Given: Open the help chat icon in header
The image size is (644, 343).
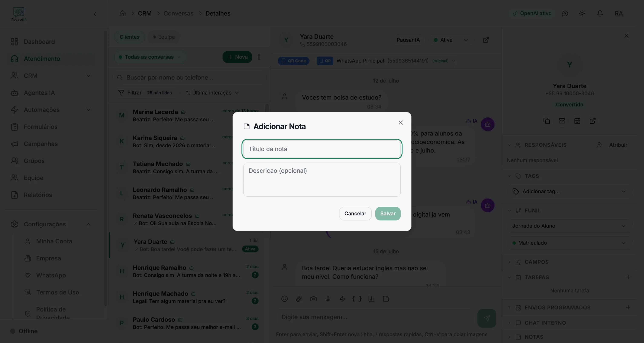Looking at the screenshot, I should (565, 13).
